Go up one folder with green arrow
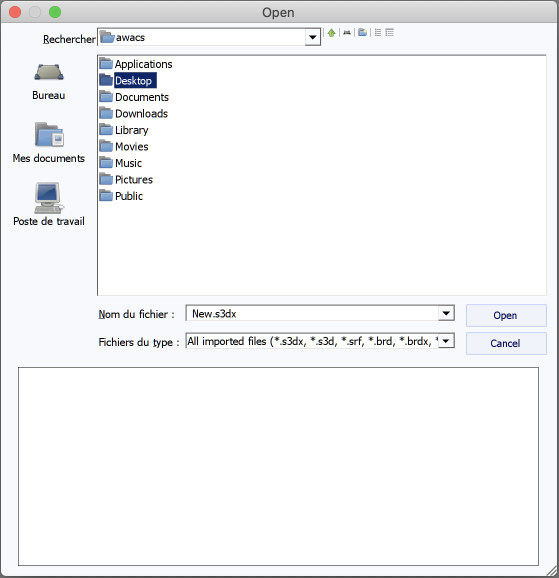This screenshot has width=559, height=578. tap(331, 33)
